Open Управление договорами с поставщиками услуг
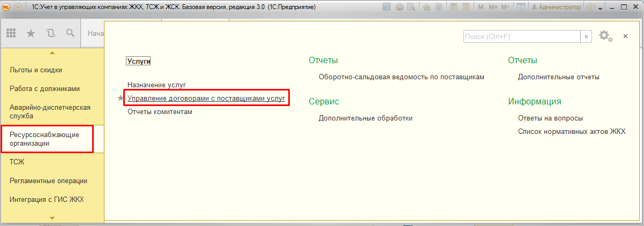 pyautogui.click(x=206, y=98)
